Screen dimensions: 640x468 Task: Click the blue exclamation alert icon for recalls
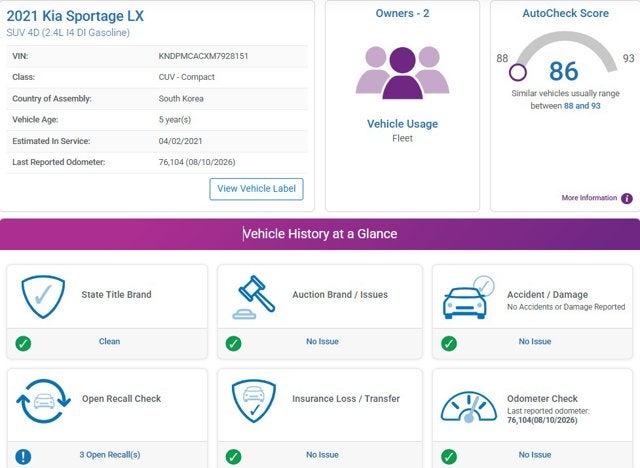point(23,457)
